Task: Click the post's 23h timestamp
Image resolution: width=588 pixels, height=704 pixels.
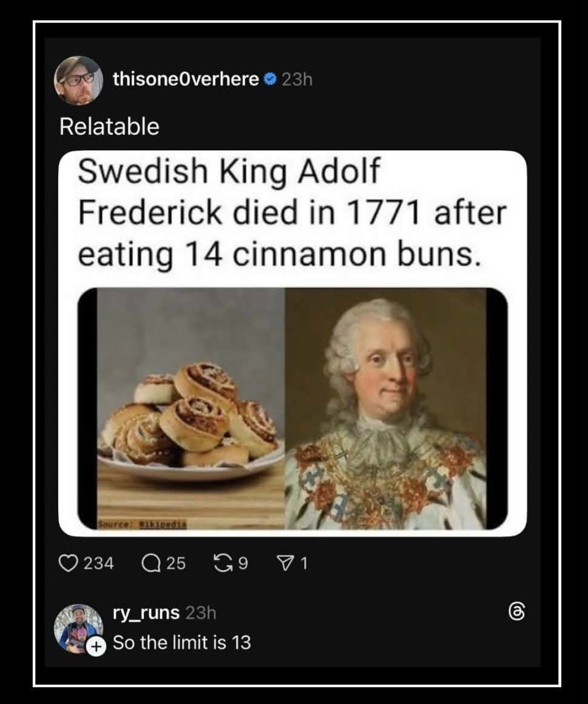Action: click(x=296, y=79)
